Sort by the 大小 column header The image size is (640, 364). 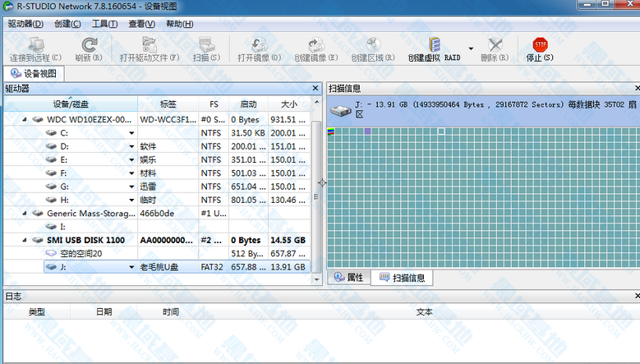[x=289, y=104]
